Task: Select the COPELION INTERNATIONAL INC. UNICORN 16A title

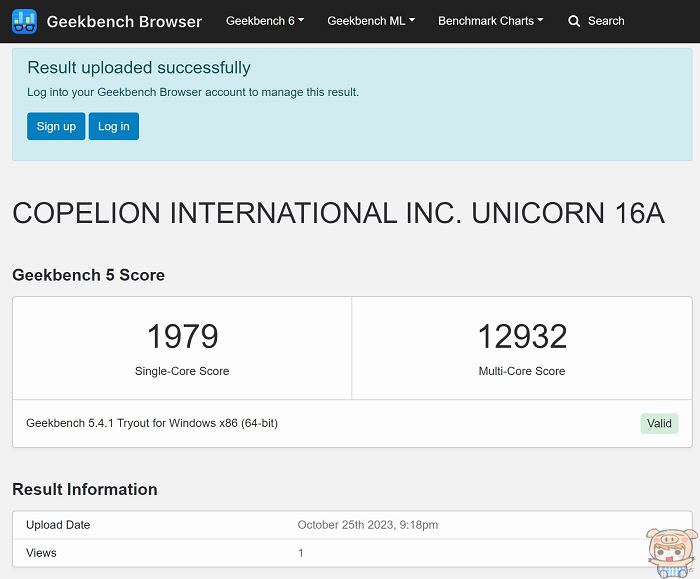Action: point(338,213)
